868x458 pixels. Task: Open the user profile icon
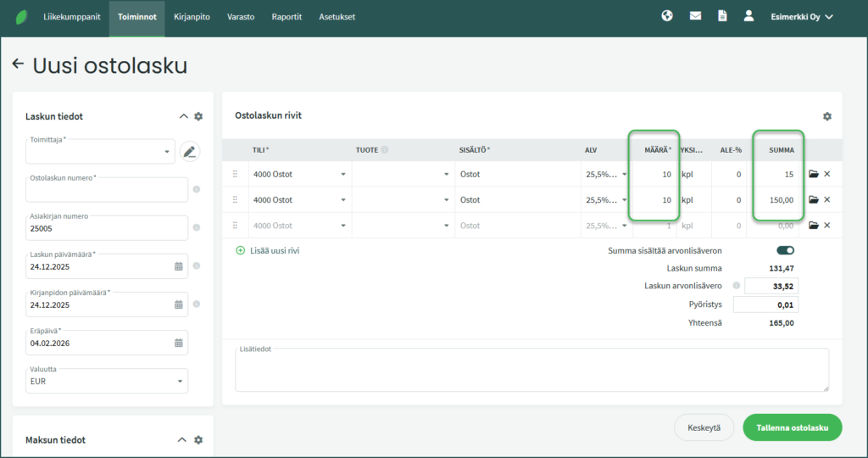[x=748, y=16]
